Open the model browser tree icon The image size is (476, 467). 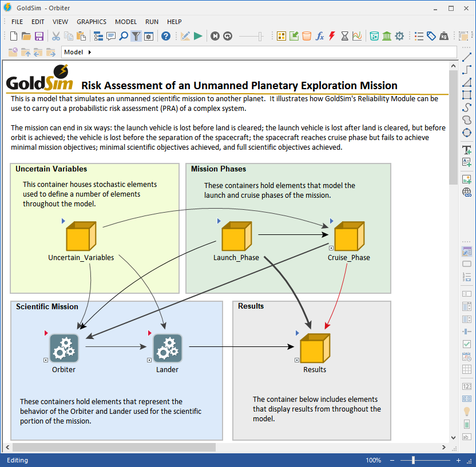pos(98,36)
